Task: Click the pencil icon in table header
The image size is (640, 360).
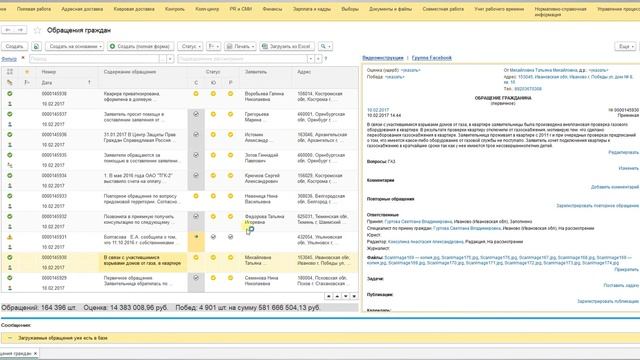Action: coord(9,82)
